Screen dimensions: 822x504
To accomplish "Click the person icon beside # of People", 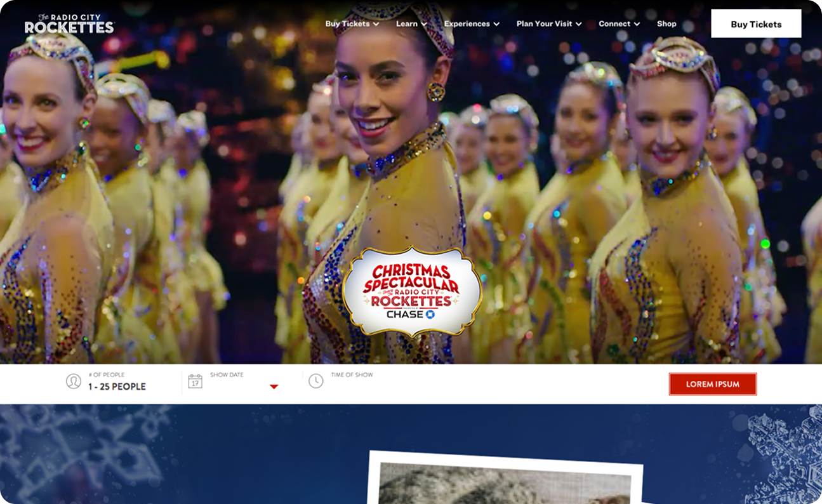I will point(74,381).
